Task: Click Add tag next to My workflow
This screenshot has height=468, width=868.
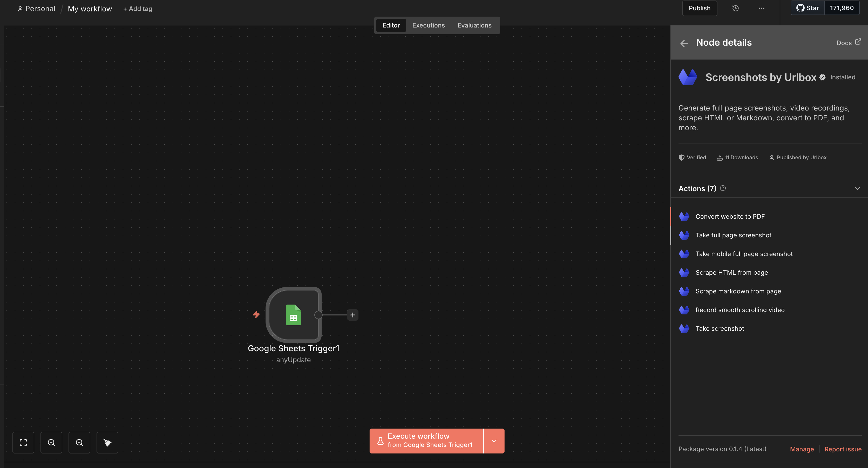Action: pyautogui.click(x=138, y=9)
